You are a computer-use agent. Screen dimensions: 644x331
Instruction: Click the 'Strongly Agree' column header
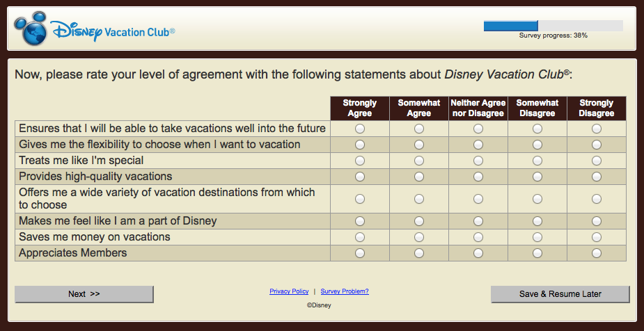point(360,108)
